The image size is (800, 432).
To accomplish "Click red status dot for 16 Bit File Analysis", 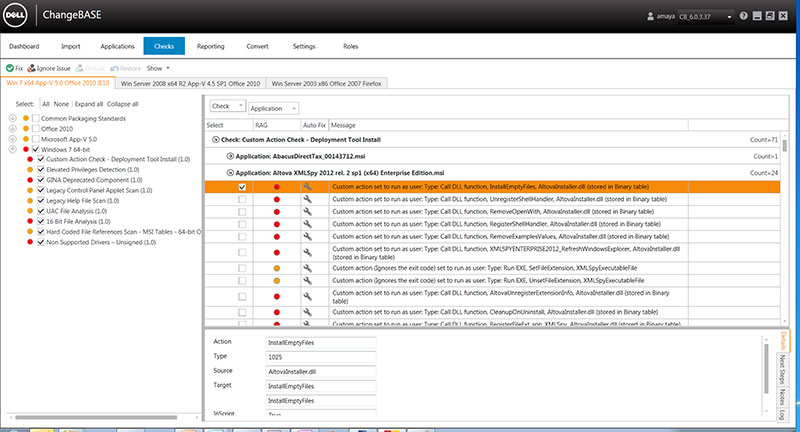I will pos(30,221).
